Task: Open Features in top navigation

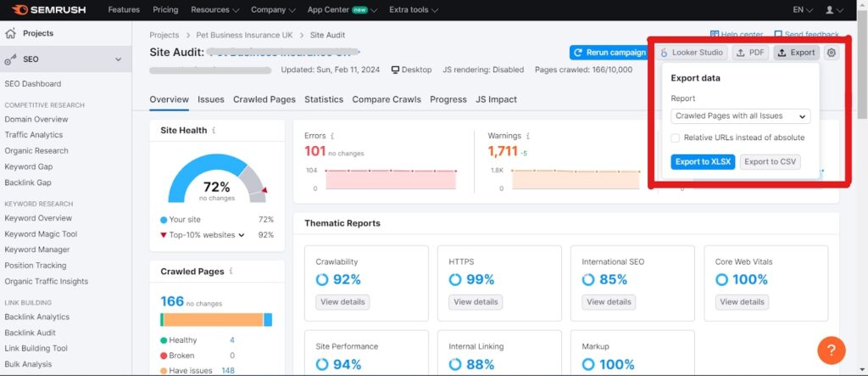Action: pyautogui.click(x=124, y=10)
